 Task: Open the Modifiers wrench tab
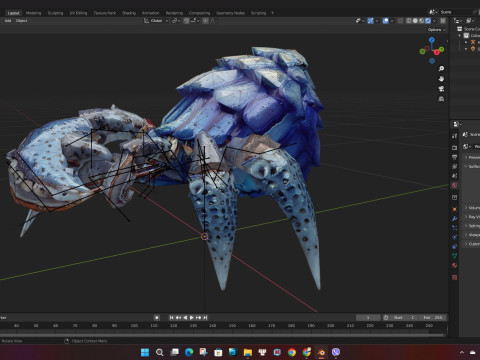pos(454,218)
